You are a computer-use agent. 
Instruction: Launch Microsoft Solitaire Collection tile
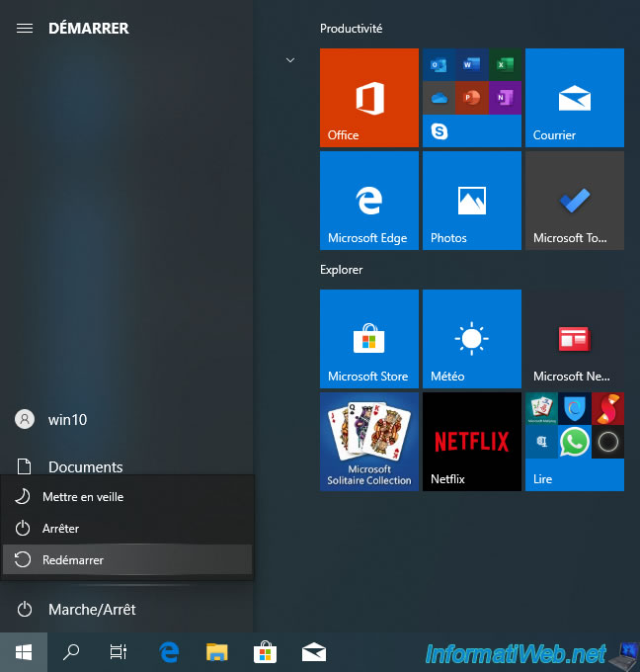tap(368, 442)
